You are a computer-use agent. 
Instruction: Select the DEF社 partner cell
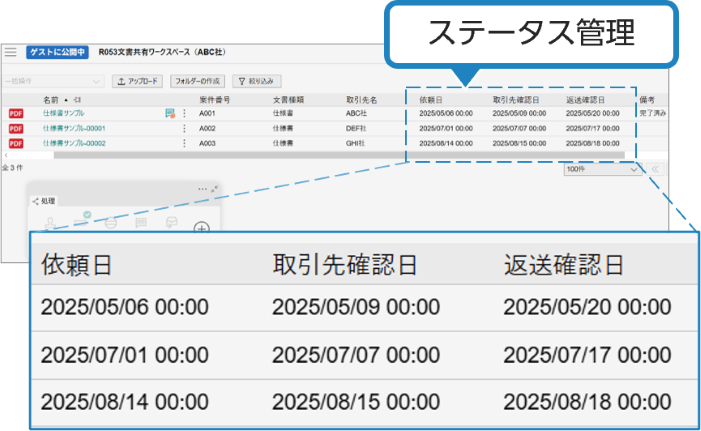[x=356, y=129]
